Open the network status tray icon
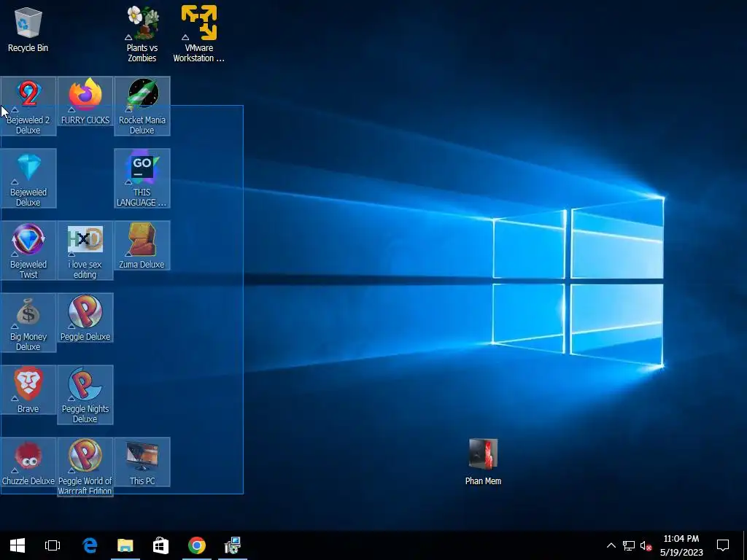 click(629, 545)
